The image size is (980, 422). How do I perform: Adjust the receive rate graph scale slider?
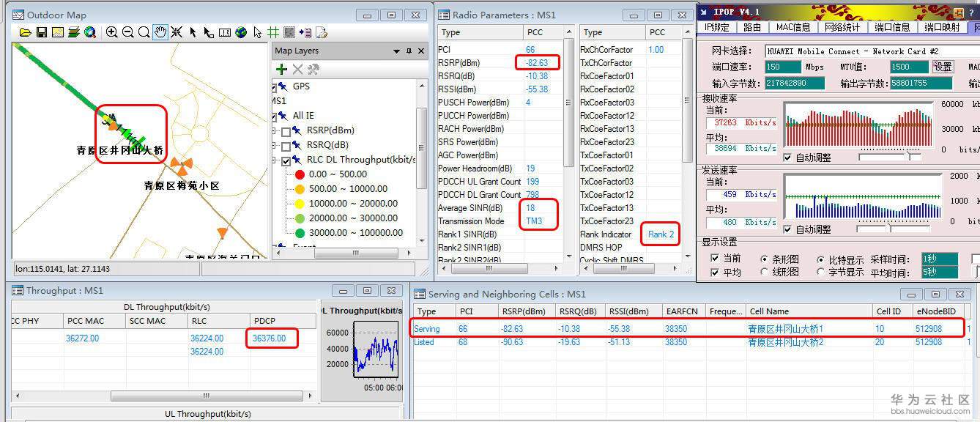click(x=910, y=158)
